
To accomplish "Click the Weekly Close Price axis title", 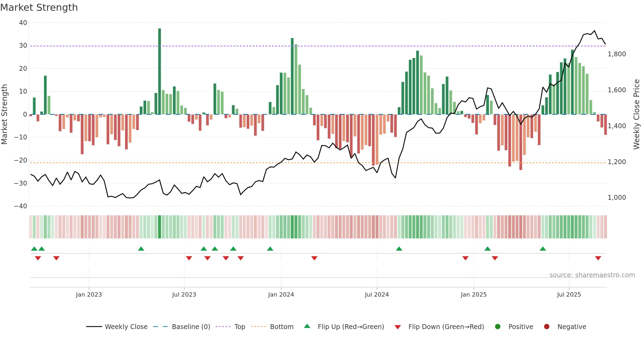I will coord(636,114).
